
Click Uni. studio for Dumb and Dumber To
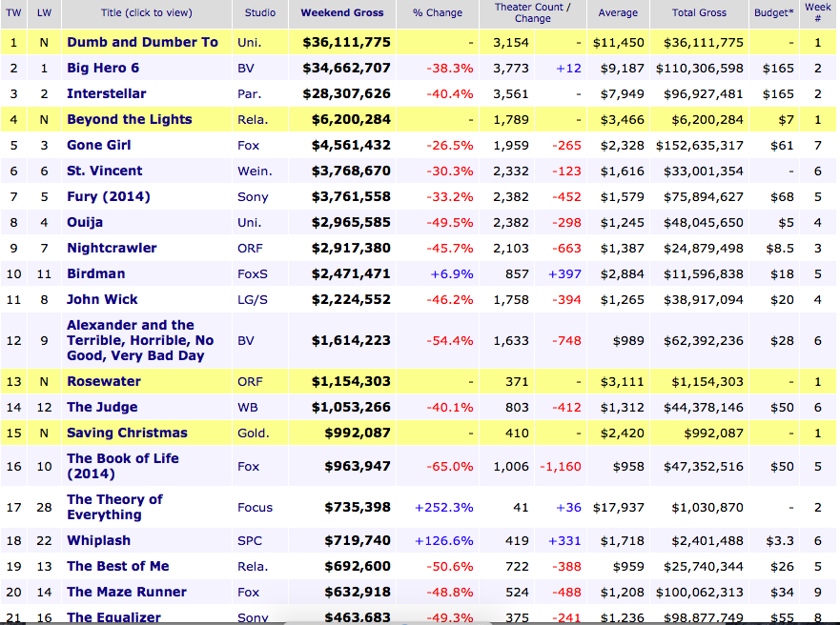(x=250, y=42)
